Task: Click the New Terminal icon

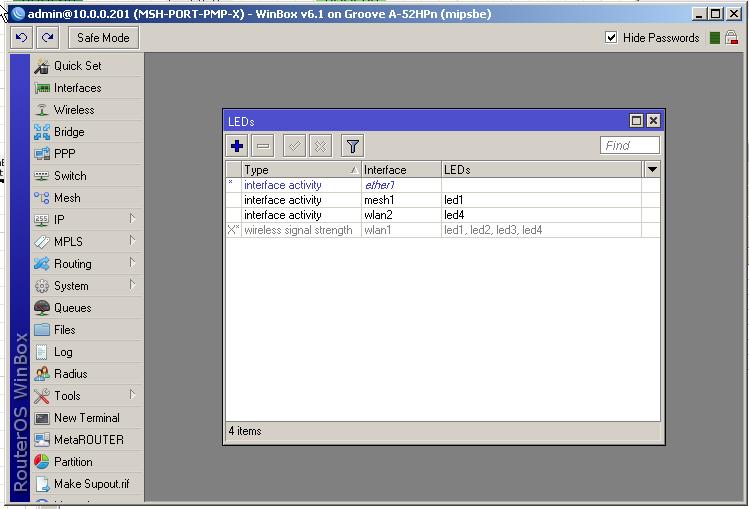Action: pos(42,418)
